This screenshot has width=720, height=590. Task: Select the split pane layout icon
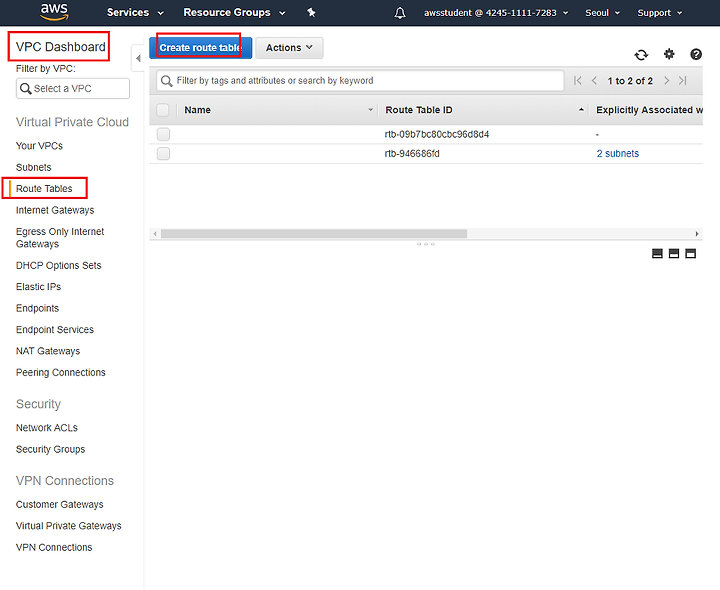tap(674, 253)
